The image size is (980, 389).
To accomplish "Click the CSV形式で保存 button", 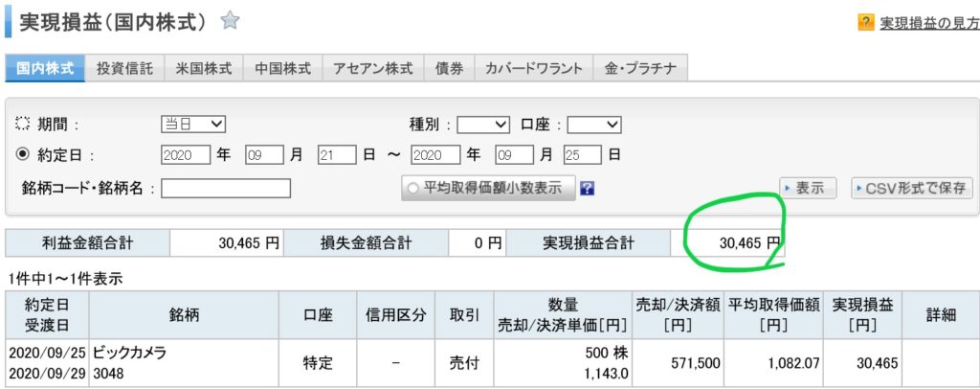I will tap(912, 188).
